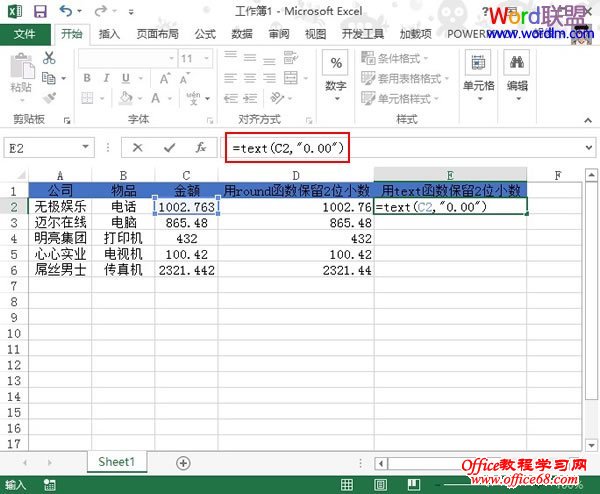
Task: Toggle Bold formatting
Action: [87, 78]
